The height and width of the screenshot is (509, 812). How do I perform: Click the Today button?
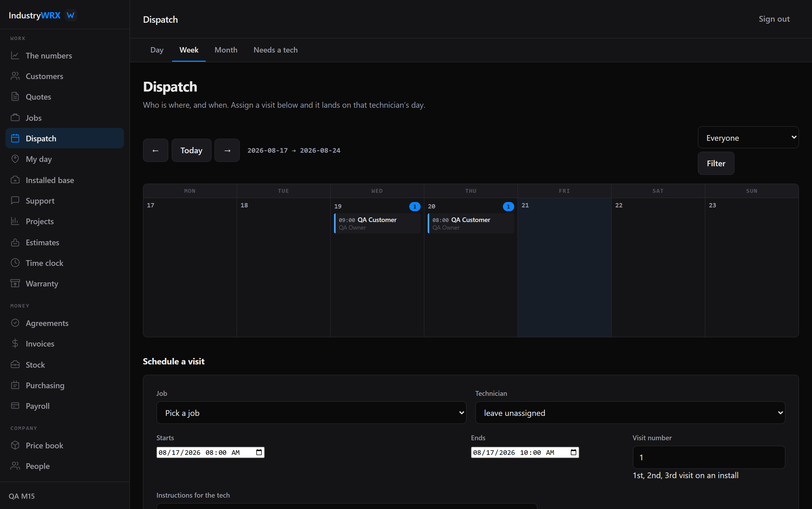(191, 151)
